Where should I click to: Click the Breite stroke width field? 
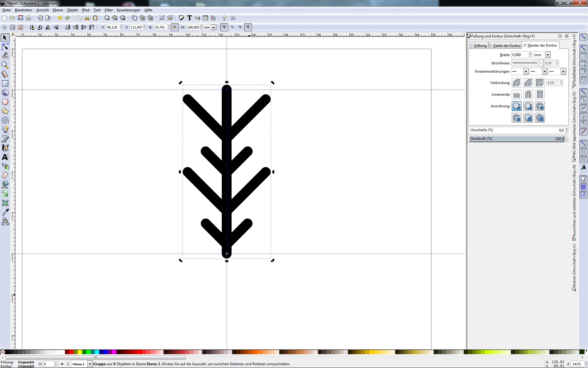tap(520, 55)
